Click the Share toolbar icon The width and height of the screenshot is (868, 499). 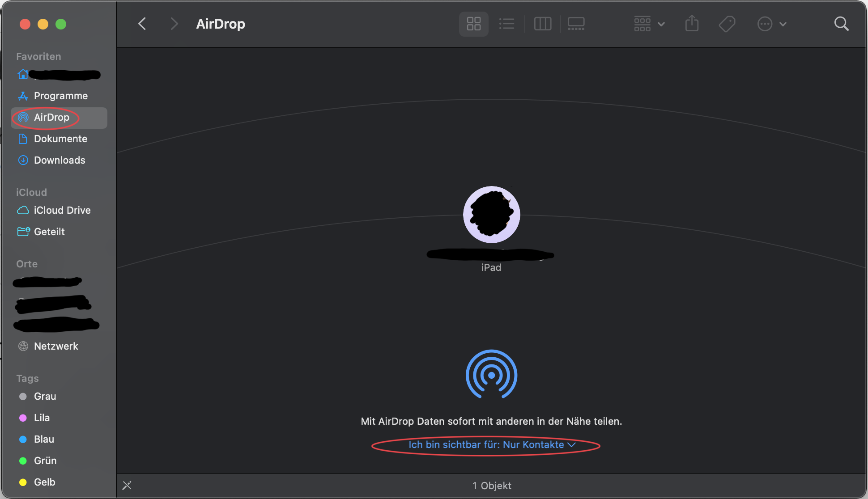pos(692,24)
